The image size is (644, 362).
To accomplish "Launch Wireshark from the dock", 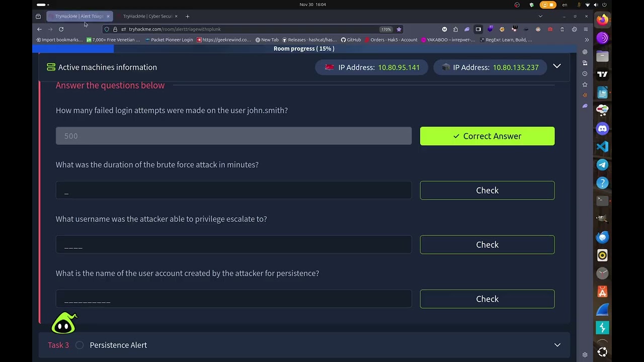I will [x=602, y=310].
